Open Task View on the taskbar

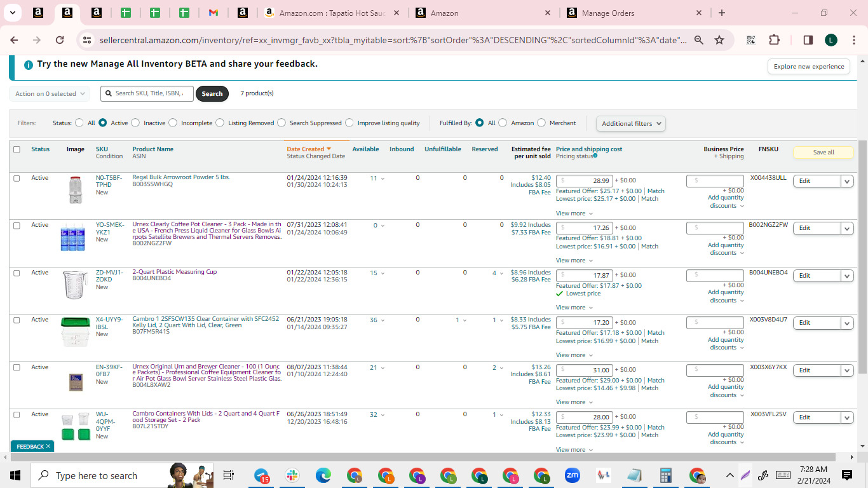click(x=229, y=475)
